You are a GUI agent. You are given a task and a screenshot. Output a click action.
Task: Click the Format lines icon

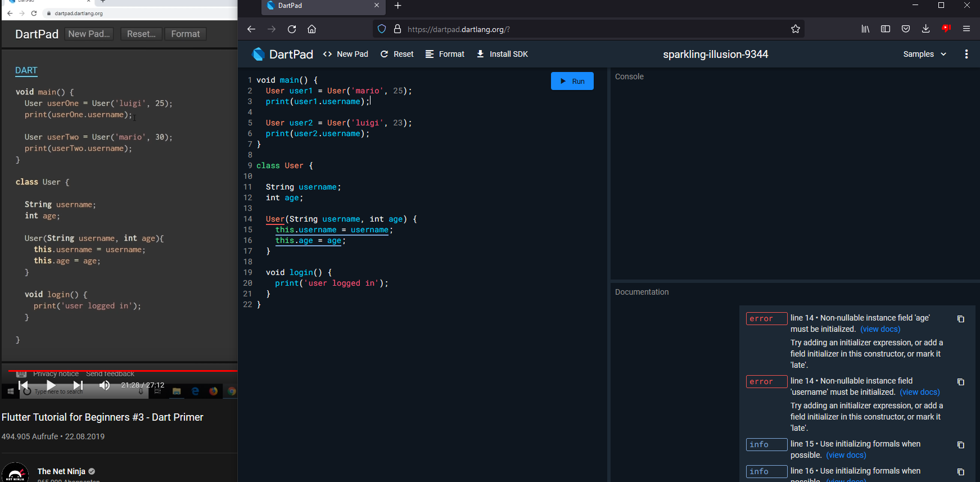[x=430, y=54]
